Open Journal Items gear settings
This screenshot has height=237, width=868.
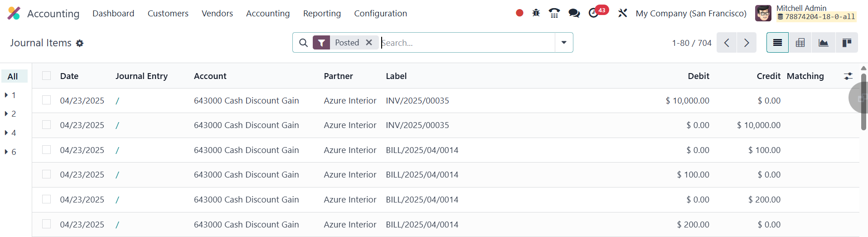pyautogui.click(x=80, y=43)
